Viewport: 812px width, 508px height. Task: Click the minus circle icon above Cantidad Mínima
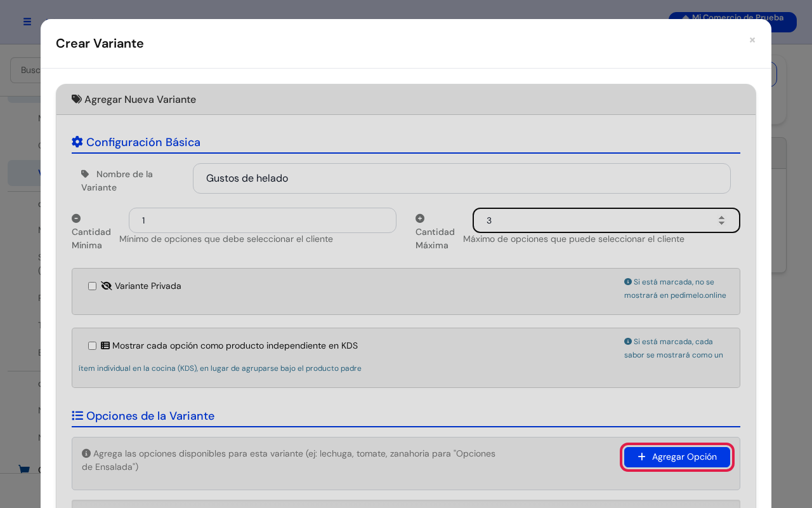pyautogui.click(x=76, y=218)
